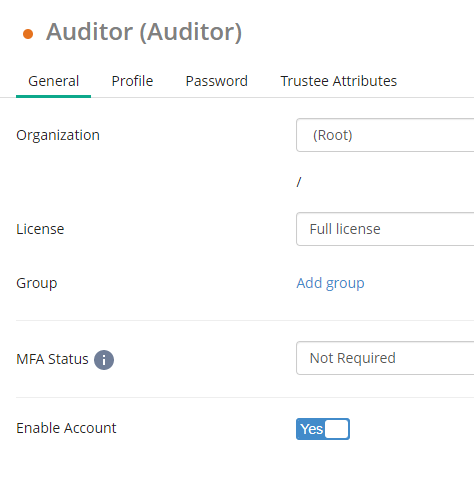The image size is (474, 489).
Task: Open MFA Status dropdown set to Not Required
Action: (x=385, y=358)
